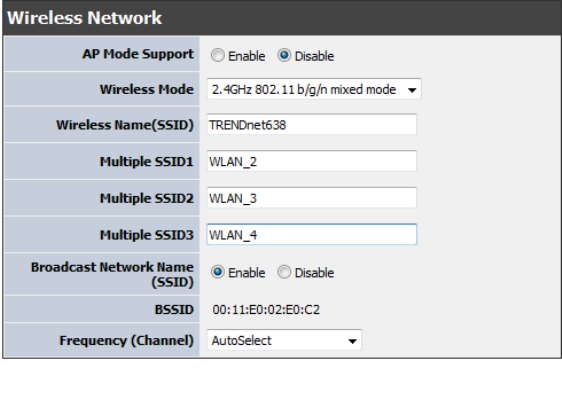Screen dimensions: 562x411
Task: Click the Wireless Mode dropdown arrow
Action: [x=412, y=90]
